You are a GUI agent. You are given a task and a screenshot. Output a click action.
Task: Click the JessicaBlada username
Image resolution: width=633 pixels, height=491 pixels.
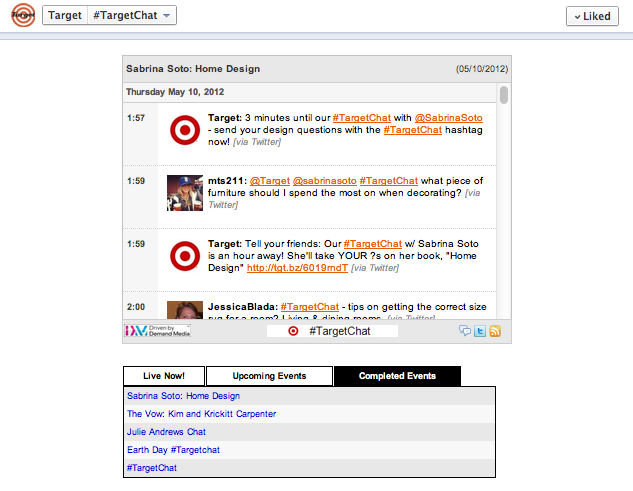[243, 307]
